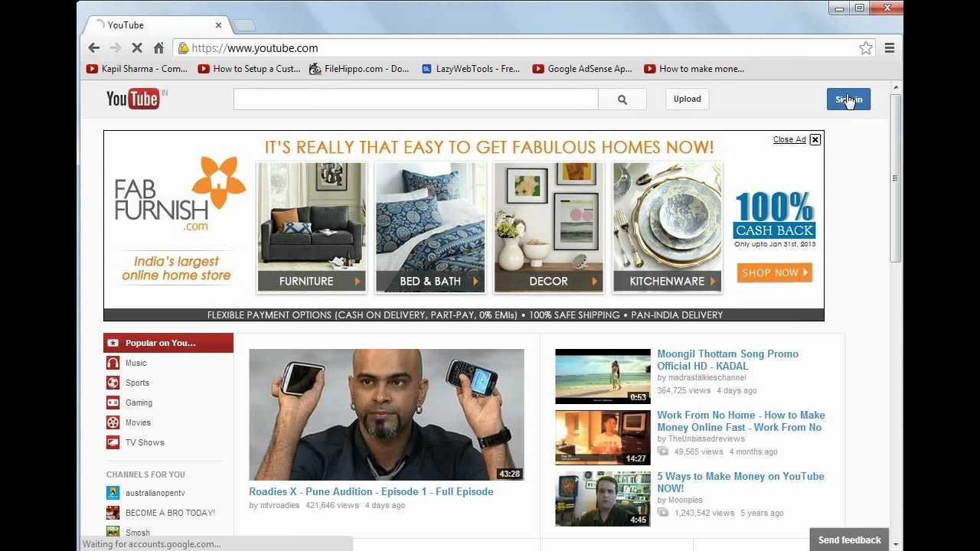Select Popular on YouTube sidebar item
The width and height of the screenshot is (980, 551).
click(x=168, y=343)
